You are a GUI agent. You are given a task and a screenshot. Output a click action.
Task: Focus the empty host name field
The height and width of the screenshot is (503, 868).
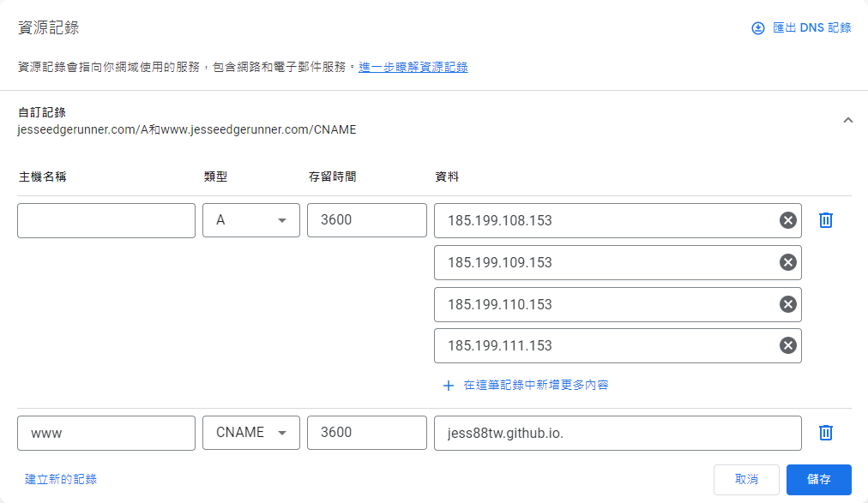[x=106, y=220]
